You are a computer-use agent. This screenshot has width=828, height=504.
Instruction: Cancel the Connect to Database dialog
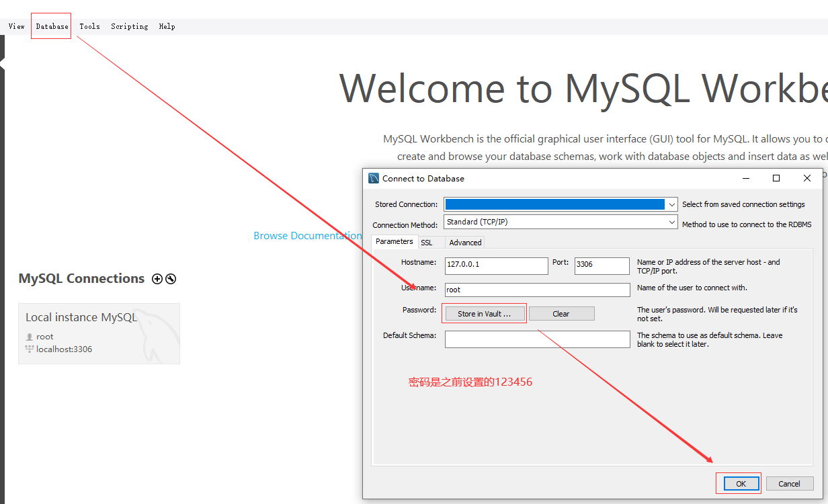[x=789, y=484]
